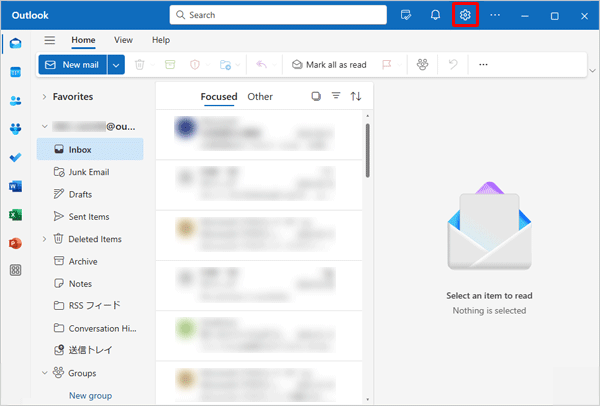Click the New mail button
This screenshot has width=600, height=406.
pos(73,65)
